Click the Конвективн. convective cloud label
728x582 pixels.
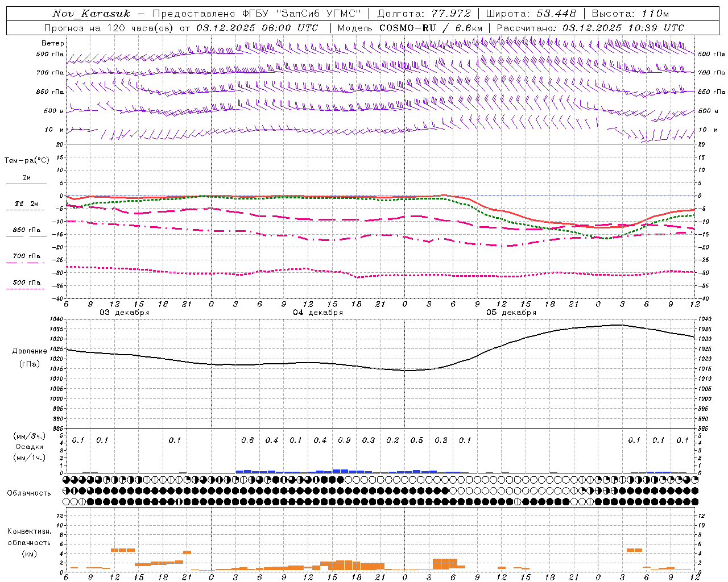tap(29, 531)
